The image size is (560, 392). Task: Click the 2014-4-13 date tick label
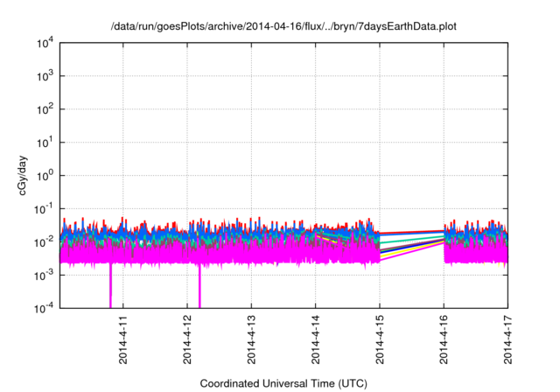[251, 339]
